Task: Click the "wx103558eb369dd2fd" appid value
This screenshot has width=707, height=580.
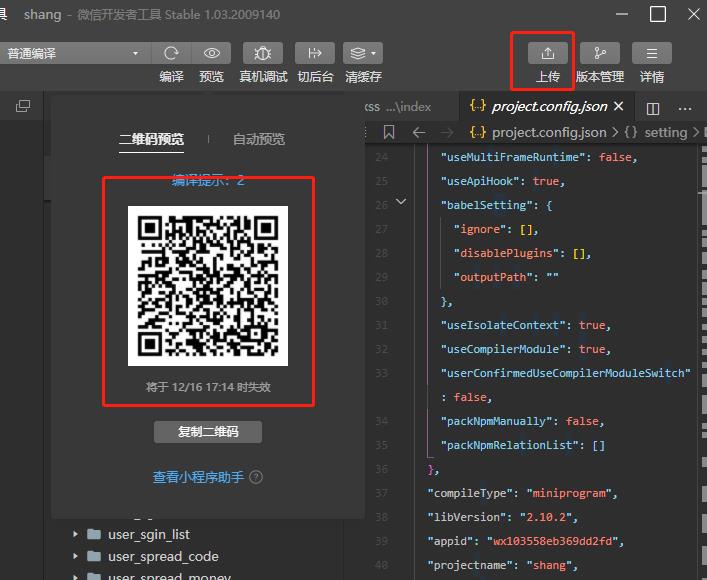Action: [x=552, y=541]
